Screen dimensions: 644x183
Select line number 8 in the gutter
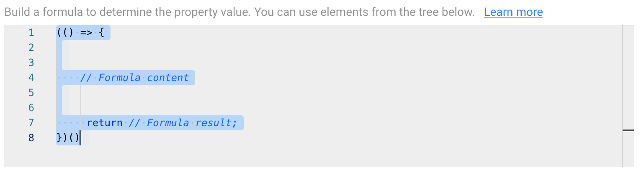coord(31,138)
